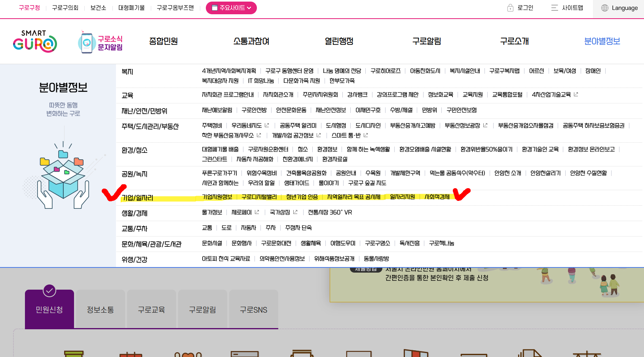Image resolution: width=644 pixels, height=357 pixels.
Task: Open the 동물사랑방 link
Action: coord(376,259)
